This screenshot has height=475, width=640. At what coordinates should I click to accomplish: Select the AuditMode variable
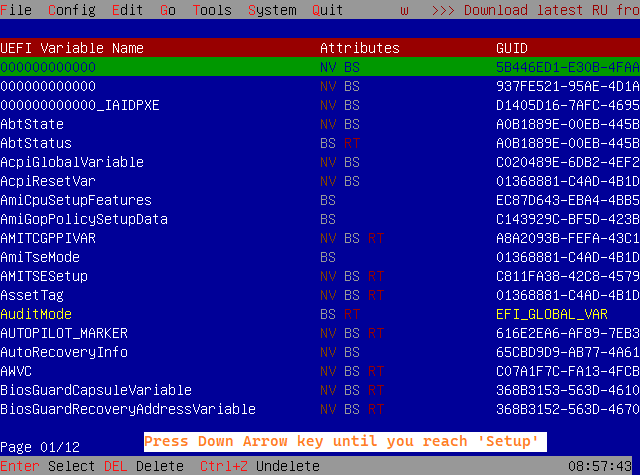coord(36,314)
